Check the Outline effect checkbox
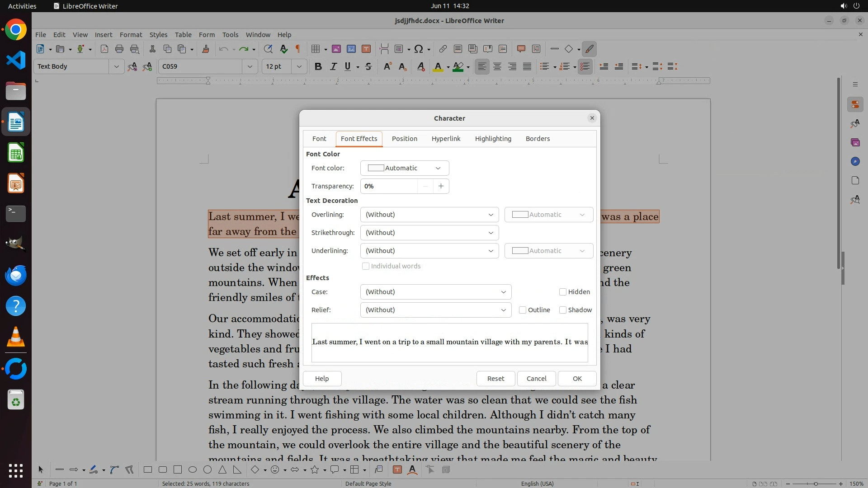The image size is (868, 488). (523, 310)
